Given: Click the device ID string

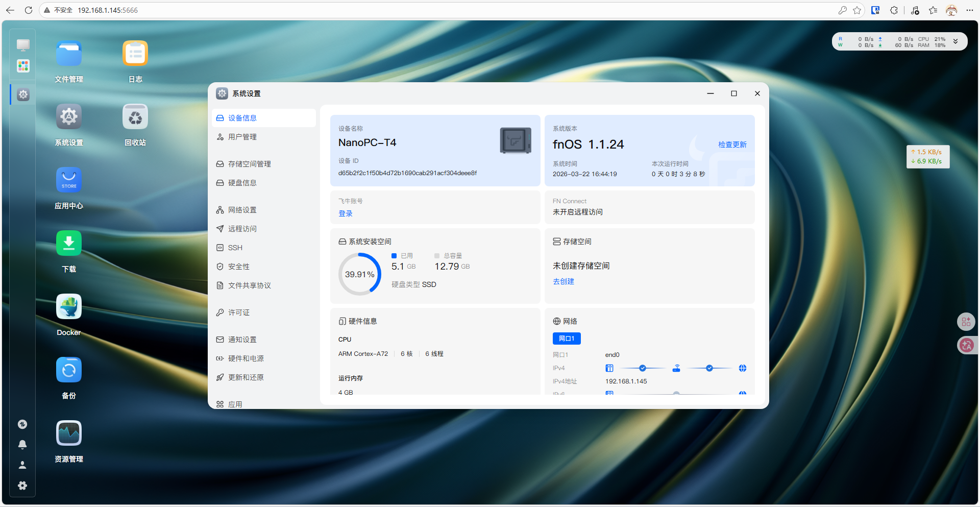Looking at the screenshot, I should pyautogui.click(x=407, y=173).
